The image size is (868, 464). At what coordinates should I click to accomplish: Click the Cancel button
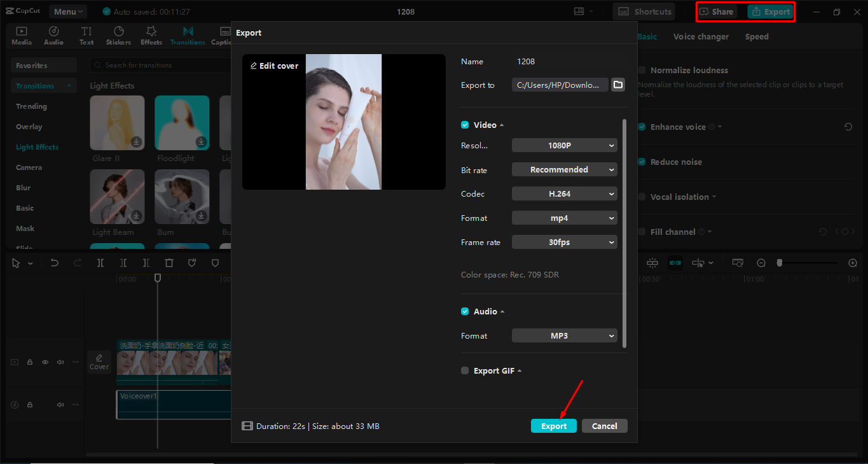(604, 426)
